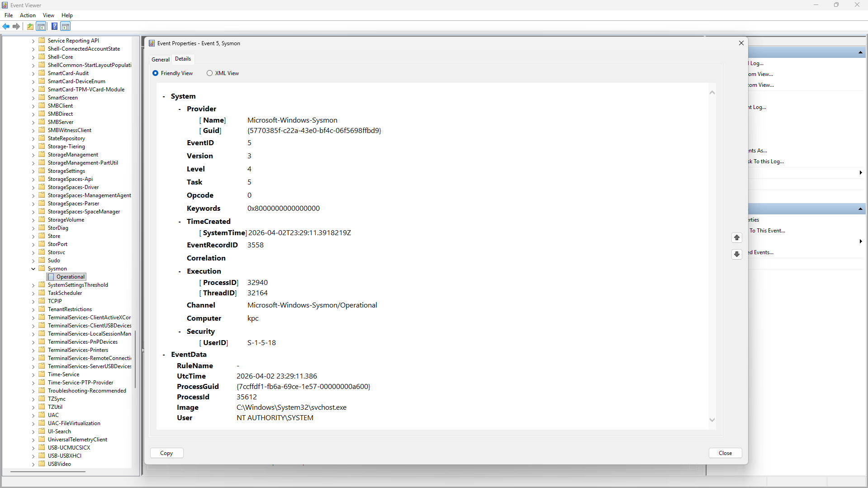Collapse the Execution subsection
This screenshot has width=868, height=488.
pyautogui.click(x=180, y=271)
